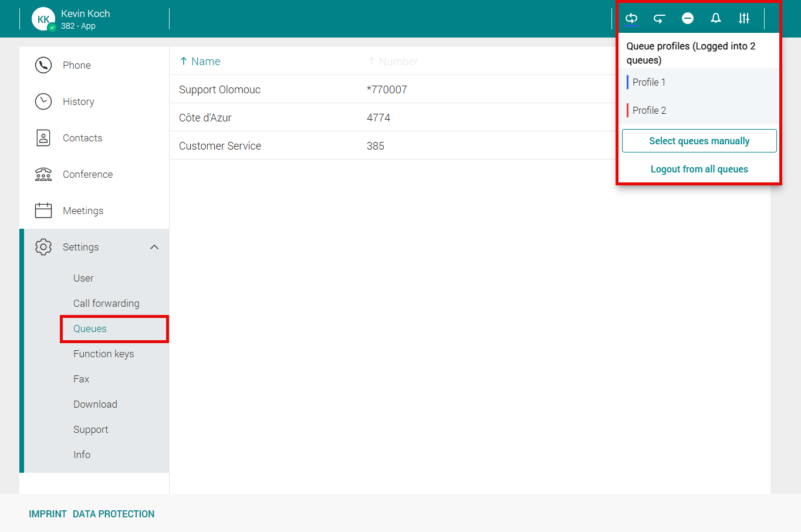Click the Support Olomouc queue row
The image size is (801, 532).
[219, 90]
